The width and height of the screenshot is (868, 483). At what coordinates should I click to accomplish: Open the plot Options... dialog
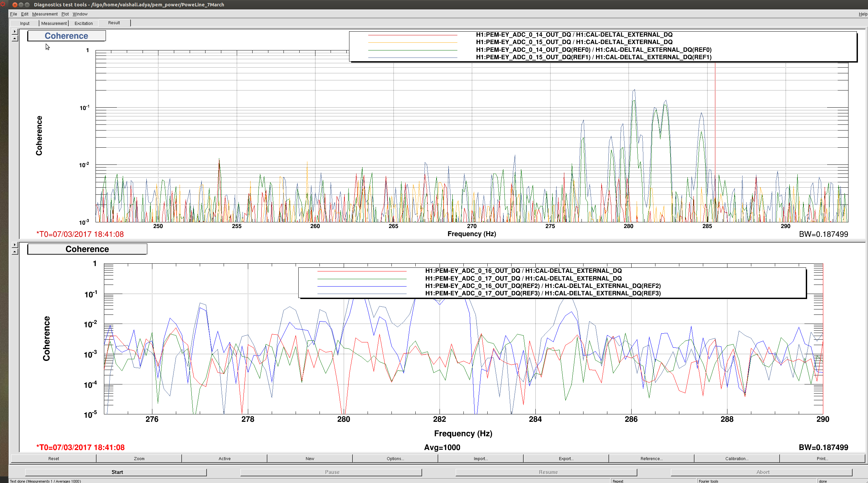(x=395, y=458)
